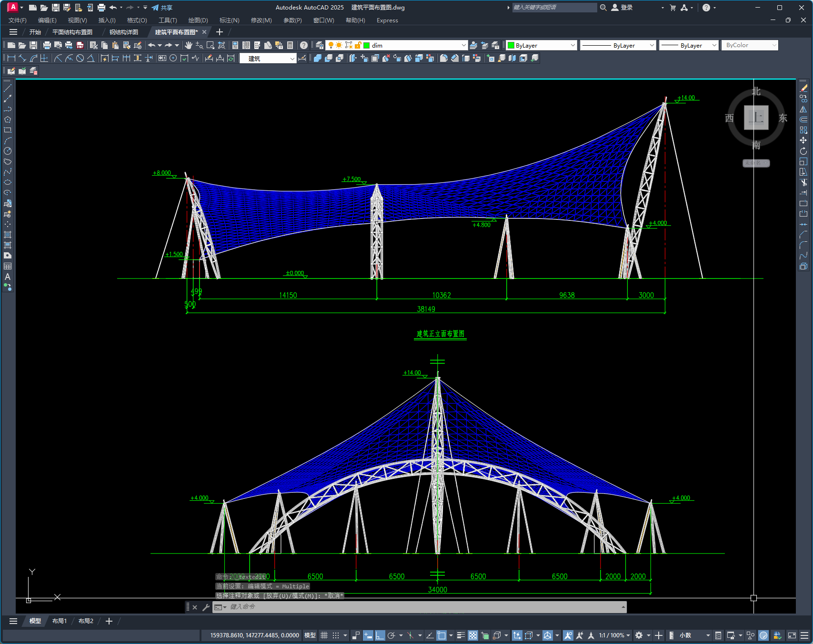Click the Plot printer icon
This screenshot has height=644, width=813.
47,45
